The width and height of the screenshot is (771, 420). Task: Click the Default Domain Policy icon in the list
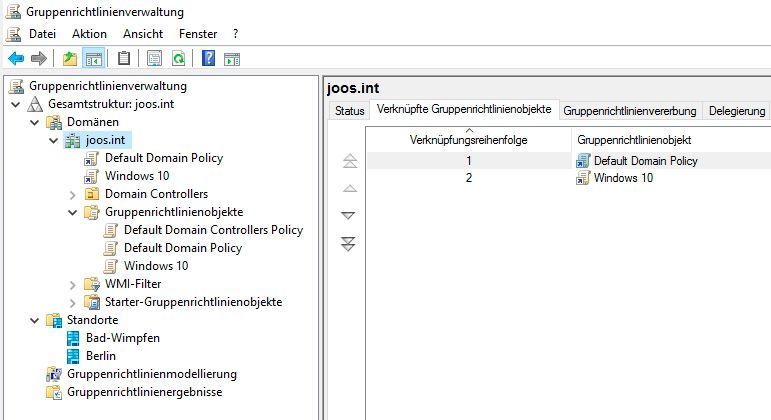point(583,161)
